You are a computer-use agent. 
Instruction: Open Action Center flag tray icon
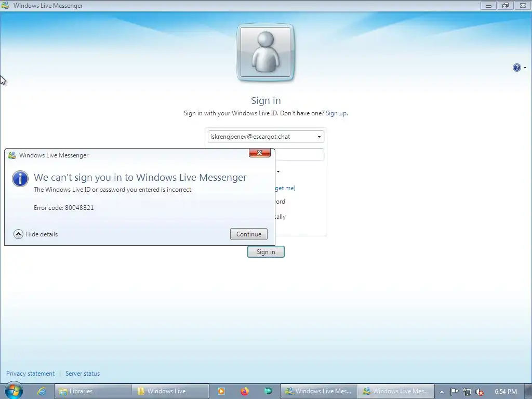[454, 392]
